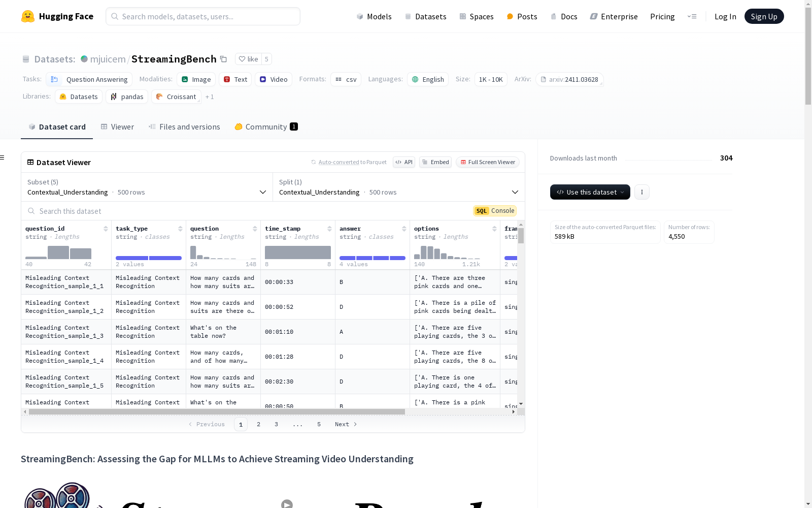Click the Hugging Face logo icon

pos(28,16)
